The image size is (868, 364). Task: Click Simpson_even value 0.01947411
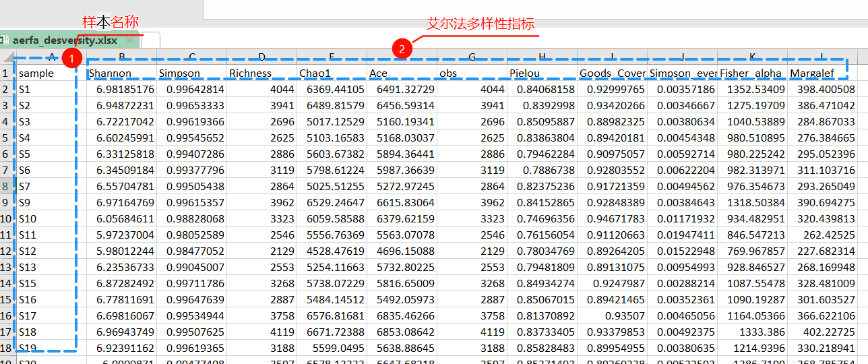[682, 235]
